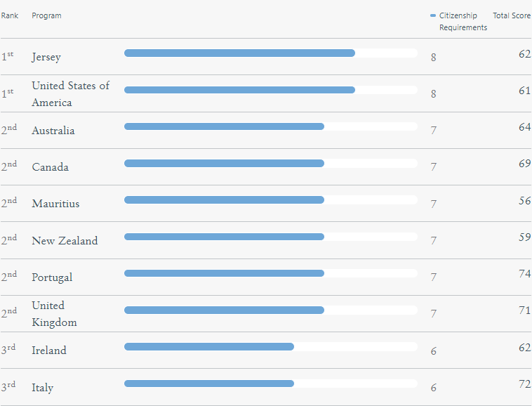Open the Ireland program row
This screenshot has height=406, width=532.
[49, 351]
